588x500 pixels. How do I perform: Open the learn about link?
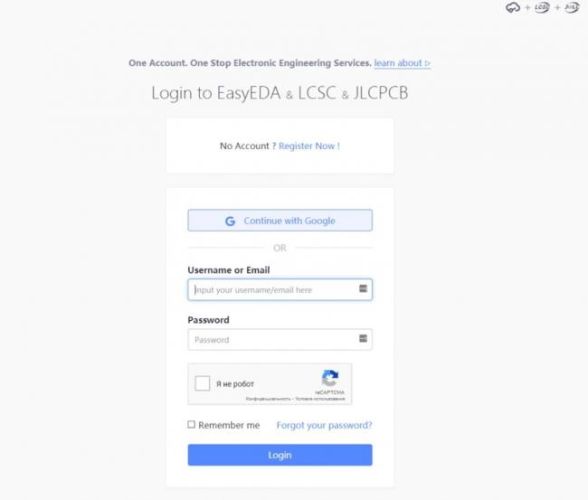[398, 63]
